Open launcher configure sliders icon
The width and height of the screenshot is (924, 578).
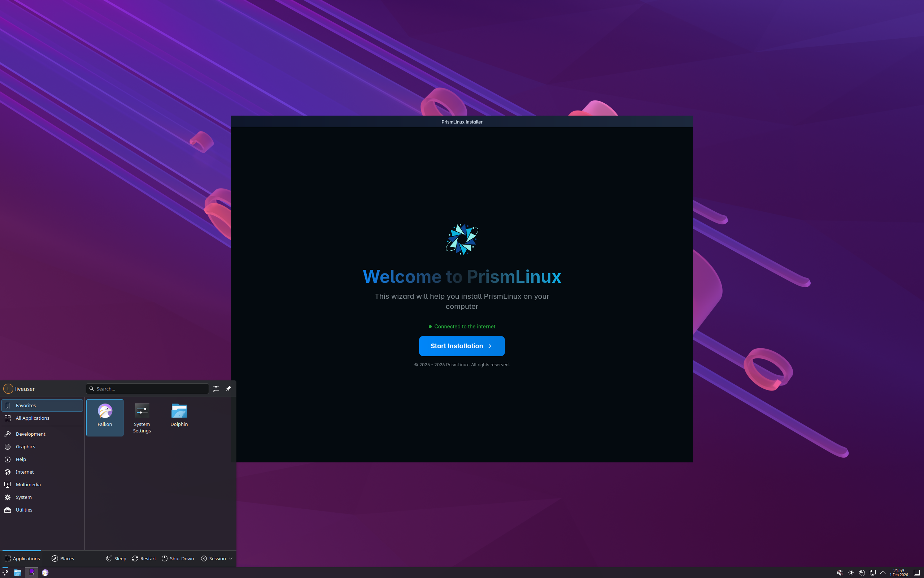pos(216,389)
